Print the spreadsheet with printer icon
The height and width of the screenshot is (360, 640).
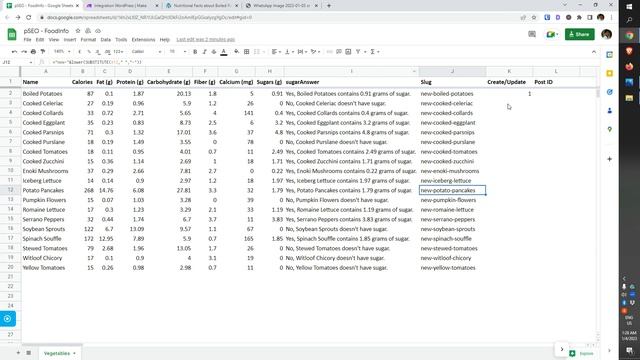(x=33, y=52)
